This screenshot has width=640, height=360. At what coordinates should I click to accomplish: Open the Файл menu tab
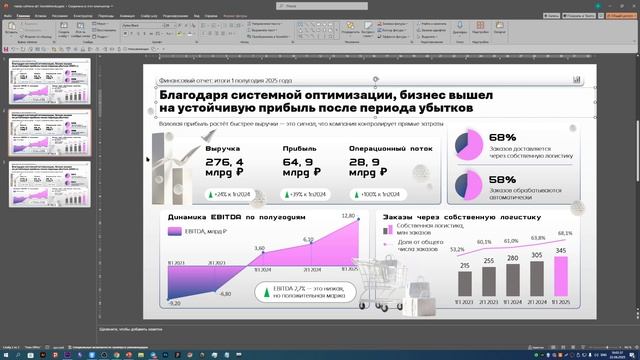[7, 16]
